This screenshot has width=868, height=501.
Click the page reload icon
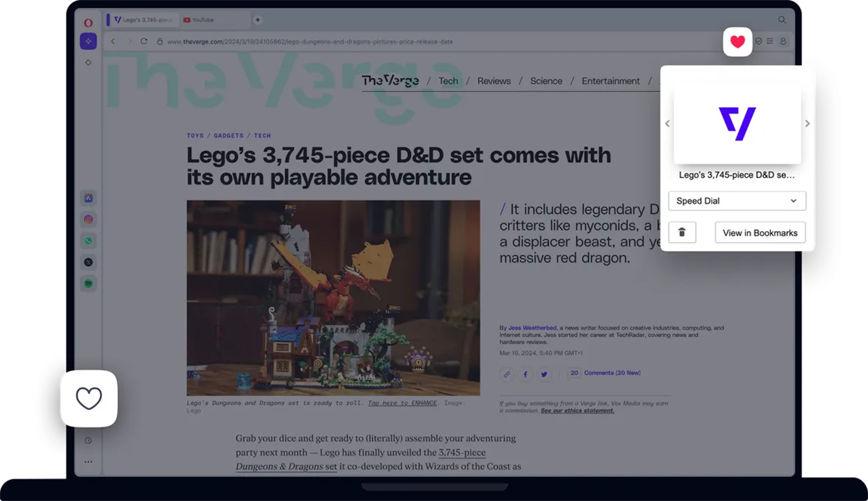point(144,42)
